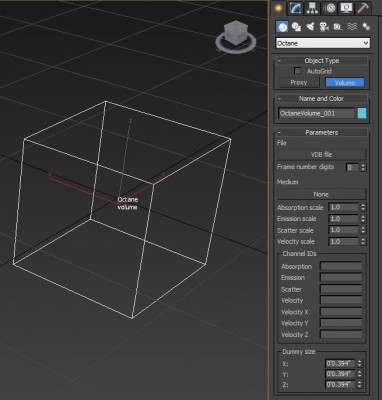The image size is (382, 400).
Task: Open the Hierarchy panel icon
Action: point(312,8)
